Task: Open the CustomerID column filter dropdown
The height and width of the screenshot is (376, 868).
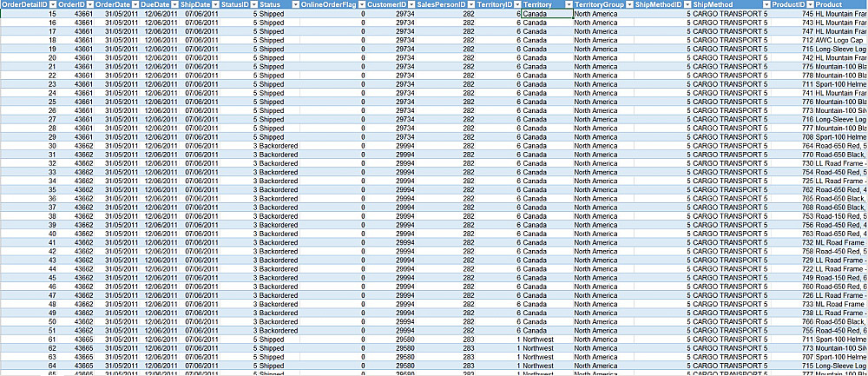Action: (411, 3)
